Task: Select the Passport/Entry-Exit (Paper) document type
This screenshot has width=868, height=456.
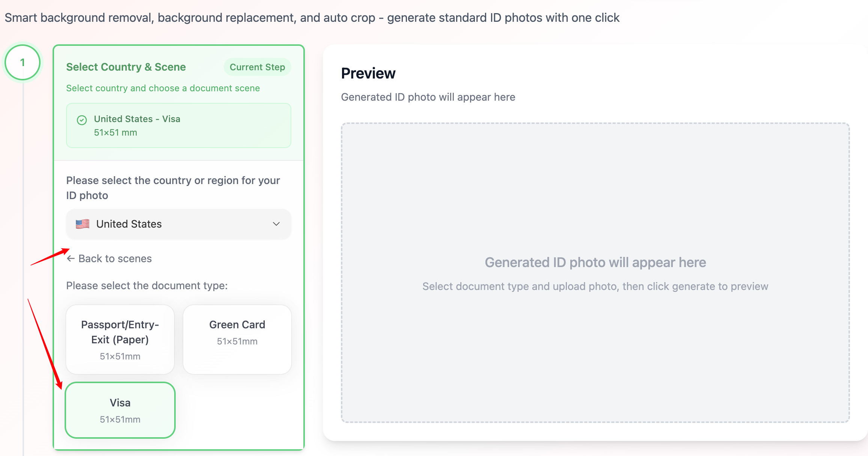Action: (x=120, y=339)
